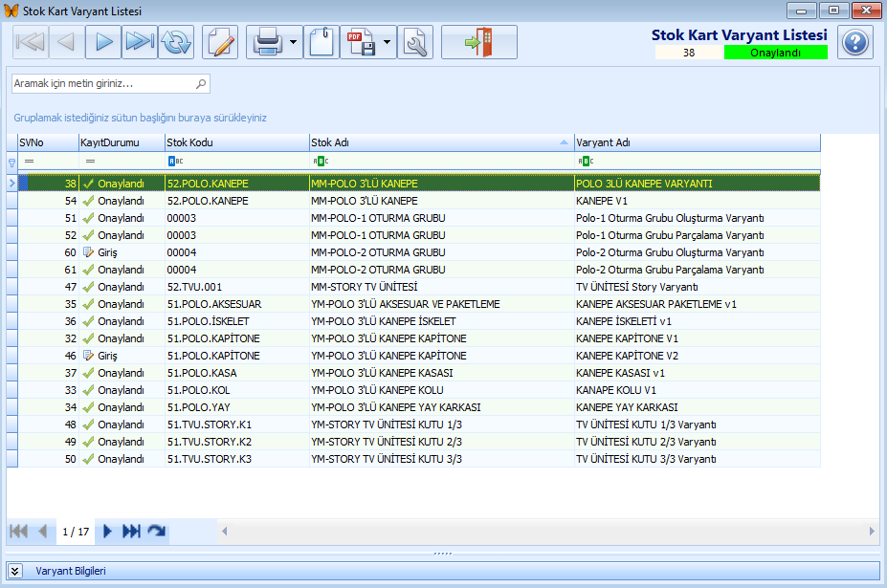Open the edit record pencil icon

click(x=220, y=42)
